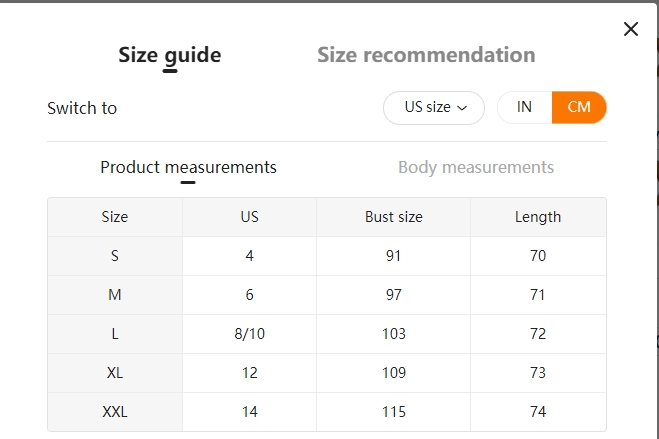
Task: Click the M size row label
Action: click(x=115, y=295)
